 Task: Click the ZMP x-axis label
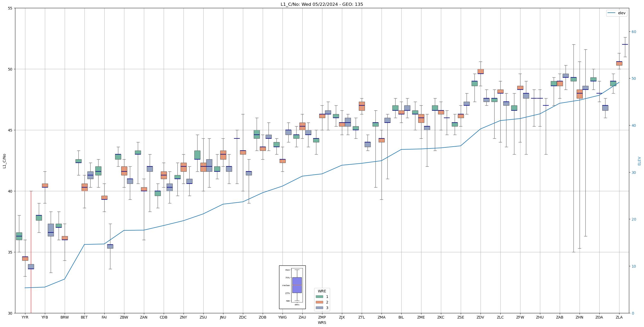pos(322,317)
